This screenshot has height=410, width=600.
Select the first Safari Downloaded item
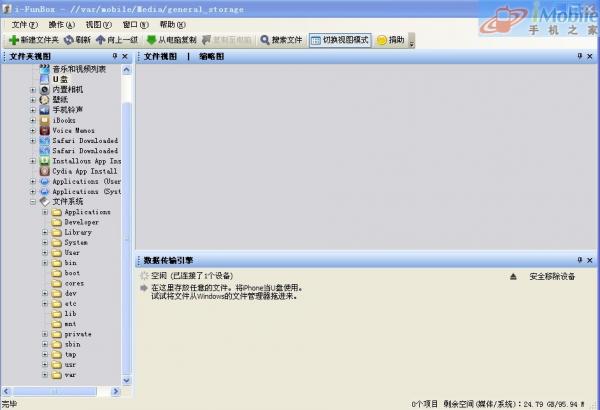(85, 140)
